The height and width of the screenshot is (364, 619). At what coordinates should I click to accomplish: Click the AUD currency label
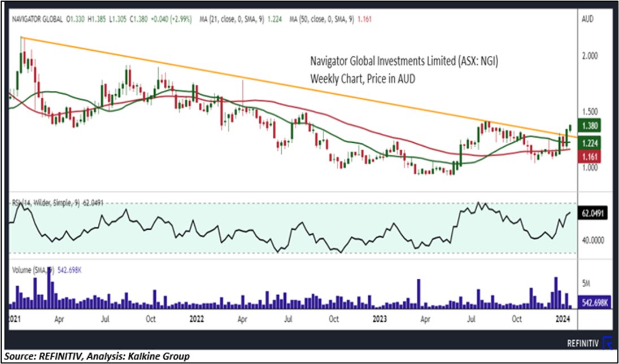coord(587,19)
